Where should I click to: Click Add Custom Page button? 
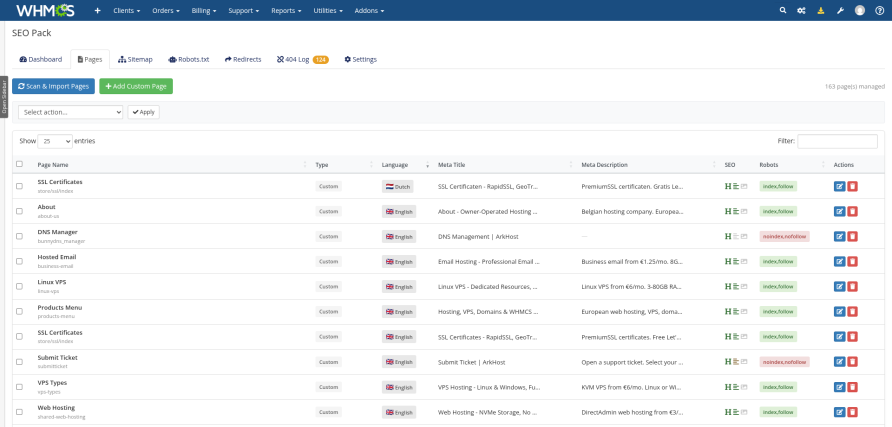[x=136, y=86]
